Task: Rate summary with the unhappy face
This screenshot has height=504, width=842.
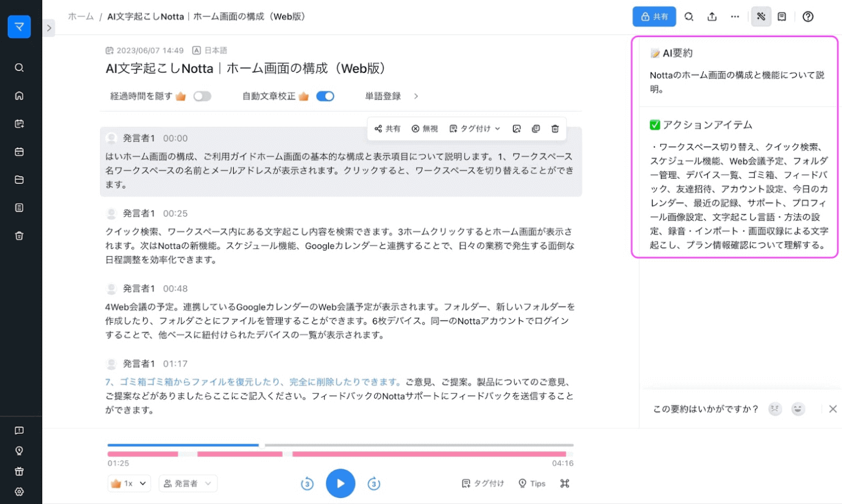Action: [774, 409]
